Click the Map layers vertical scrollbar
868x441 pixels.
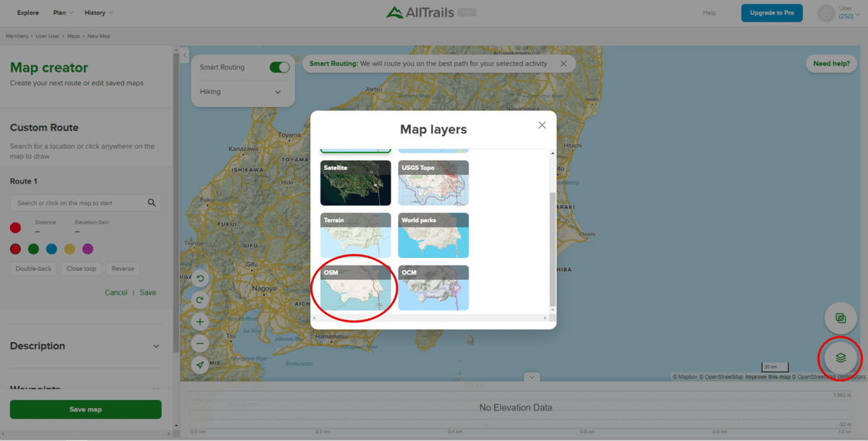coord(553,249)
